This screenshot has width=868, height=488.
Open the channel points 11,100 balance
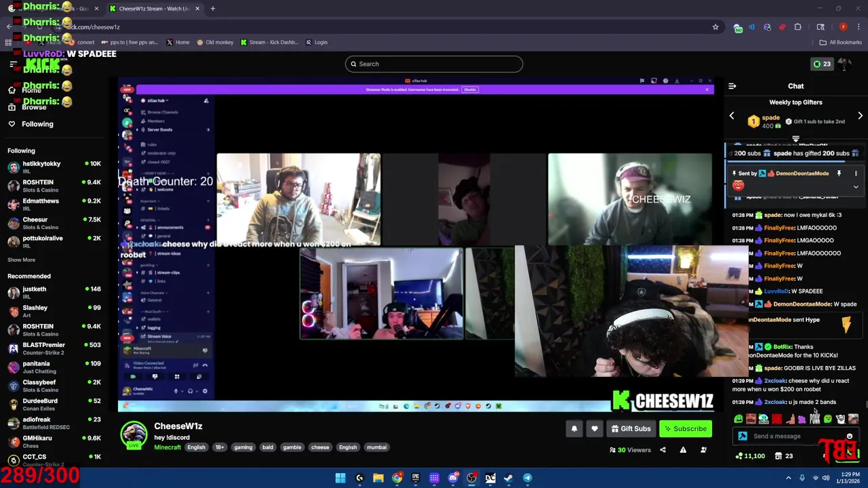point(751,456)
